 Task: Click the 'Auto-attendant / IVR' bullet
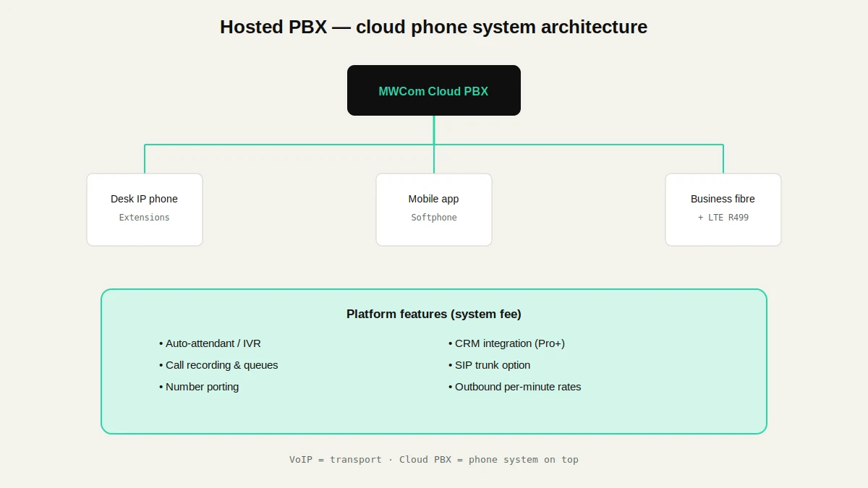[x=210, y=343]
